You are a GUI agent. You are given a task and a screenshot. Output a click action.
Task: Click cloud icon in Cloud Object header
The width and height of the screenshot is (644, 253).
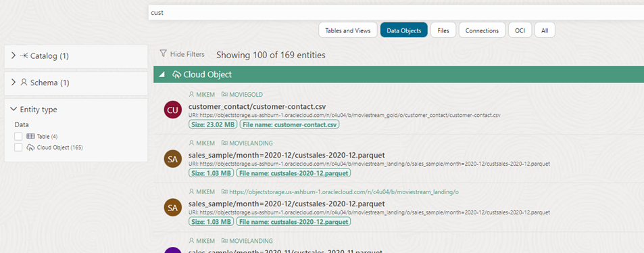click(176, 74)
